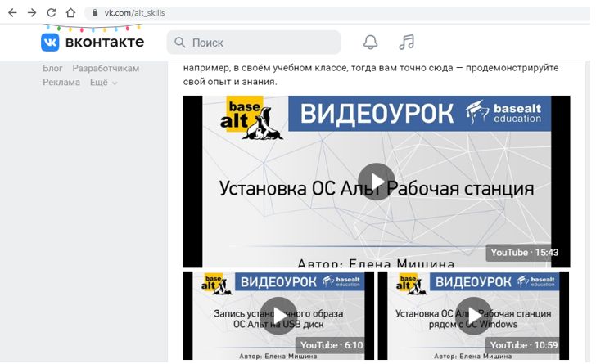The image size is (596, 364).
Task: Click the YouTube · 15:43 duration badge
Action: click(x=524, y=253)
